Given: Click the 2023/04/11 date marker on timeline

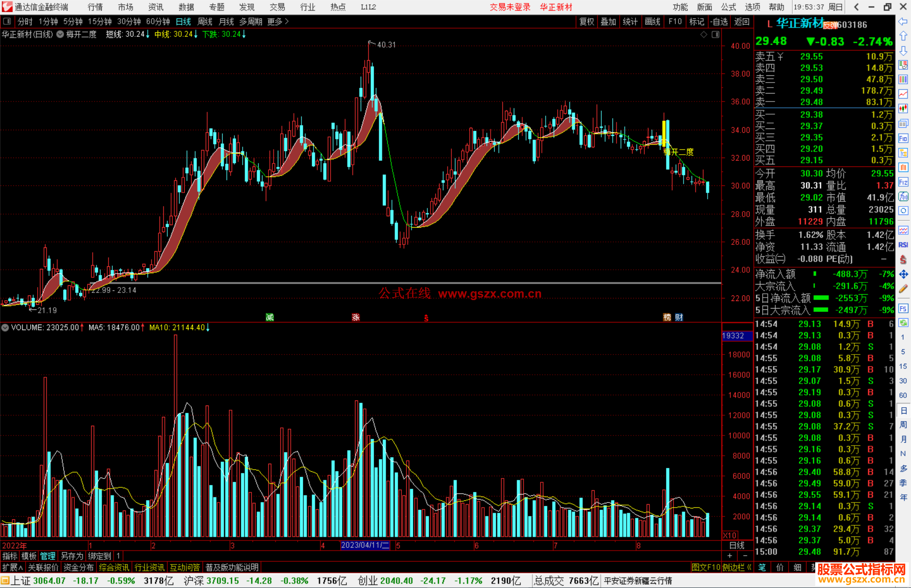Looking at the screenshot, I should 365,545.
